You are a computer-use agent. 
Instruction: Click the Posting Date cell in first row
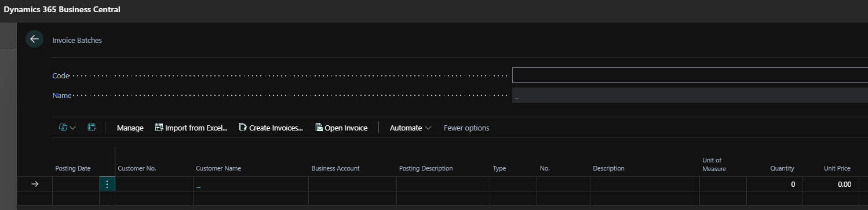click(x=76, y=184)
